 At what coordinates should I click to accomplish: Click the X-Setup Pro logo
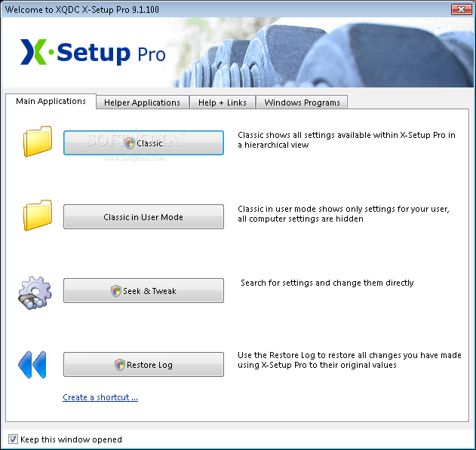[93, 52]
